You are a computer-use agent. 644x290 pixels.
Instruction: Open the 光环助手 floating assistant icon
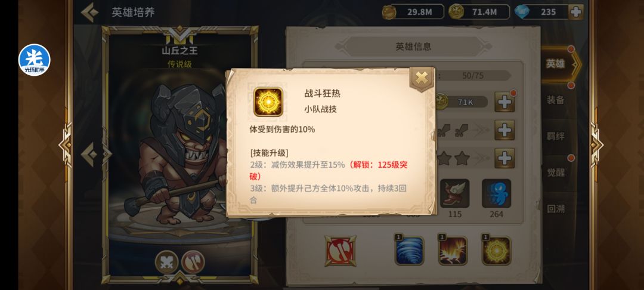[x=35, y=60]
